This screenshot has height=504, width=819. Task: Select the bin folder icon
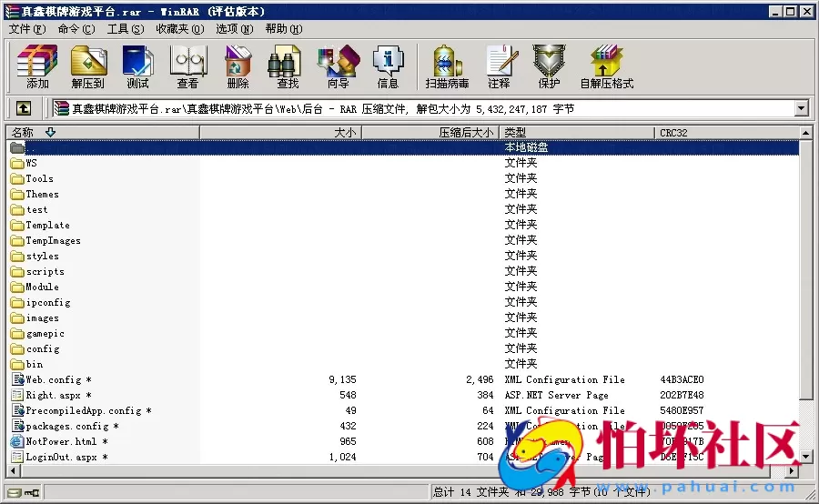(18, 365)
